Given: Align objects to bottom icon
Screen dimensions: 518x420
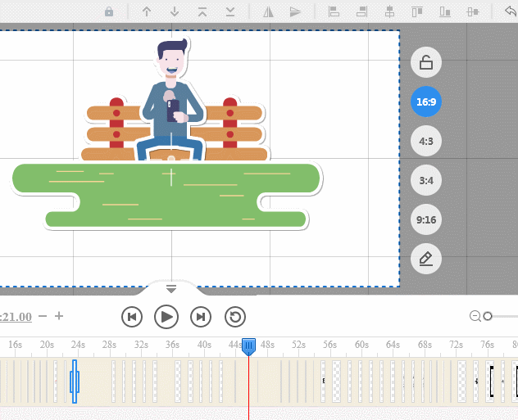Looking at the screenshot, I should [445, 12].
